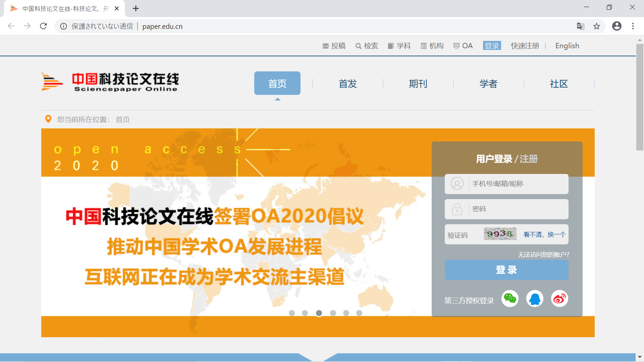Select the 首页 home navigation tab
The width and height of the screenshot is (644, 362).
click(277, 83)
